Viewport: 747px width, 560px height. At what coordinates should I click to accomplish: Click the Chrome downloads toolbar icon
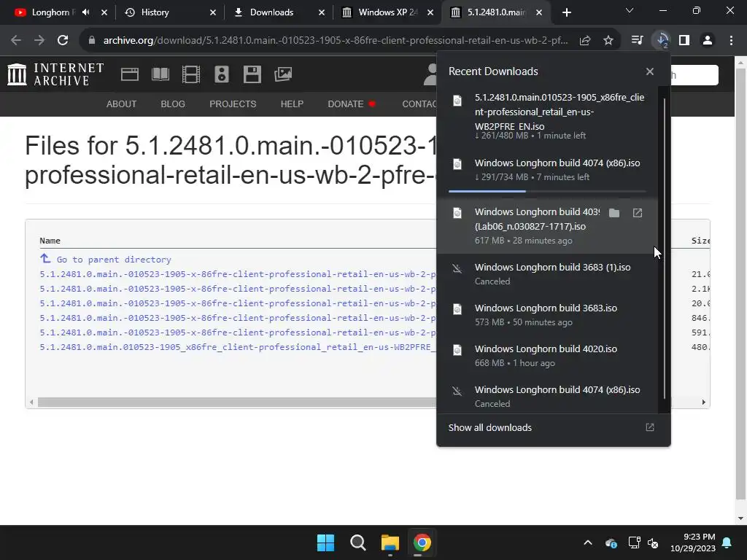pos(662,40)
